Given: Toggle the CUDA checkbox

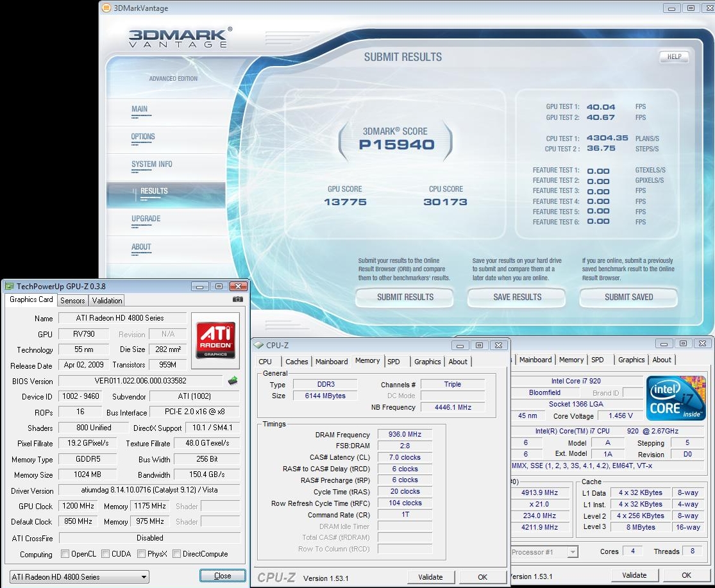Looking at the screenshot, I should (x=105, y=554).
